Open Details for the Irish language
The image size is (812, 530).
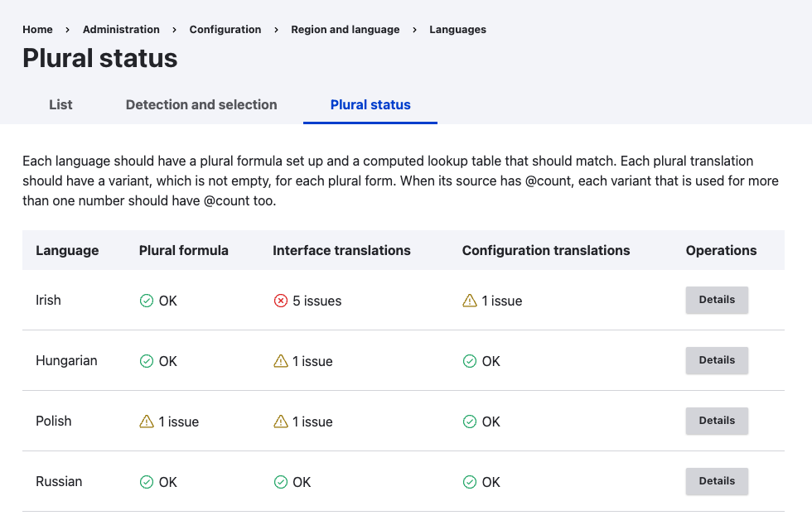(717, 300)
